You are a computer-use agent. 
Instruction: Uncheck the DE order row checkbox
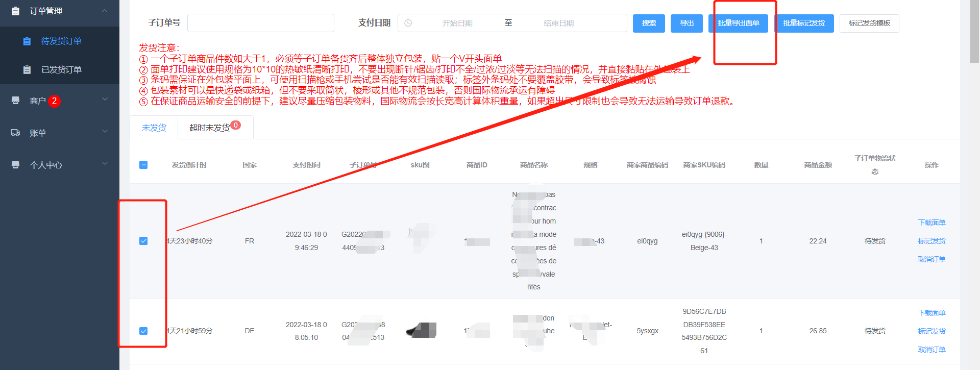click(x=143, y=331)
